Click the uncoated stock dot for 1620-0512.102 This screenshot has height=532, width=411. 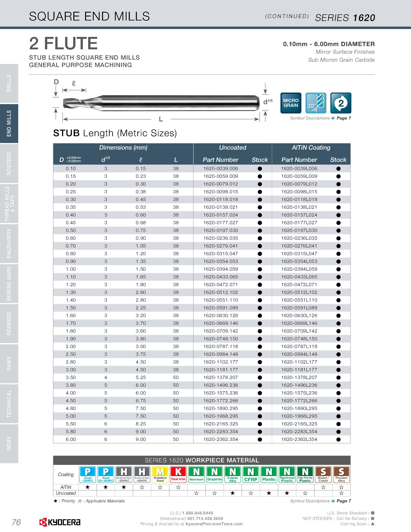(x=260, y=293)
